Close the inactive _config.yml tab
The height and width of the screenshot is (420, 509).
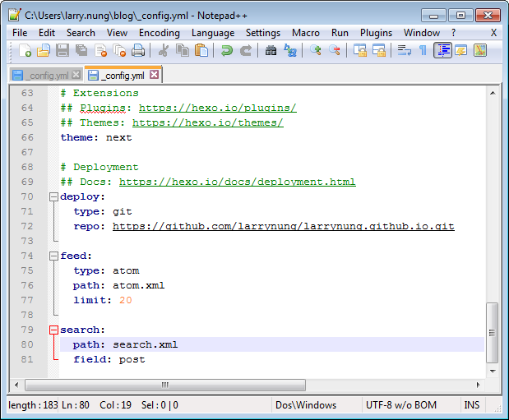(x=76, y=75)
